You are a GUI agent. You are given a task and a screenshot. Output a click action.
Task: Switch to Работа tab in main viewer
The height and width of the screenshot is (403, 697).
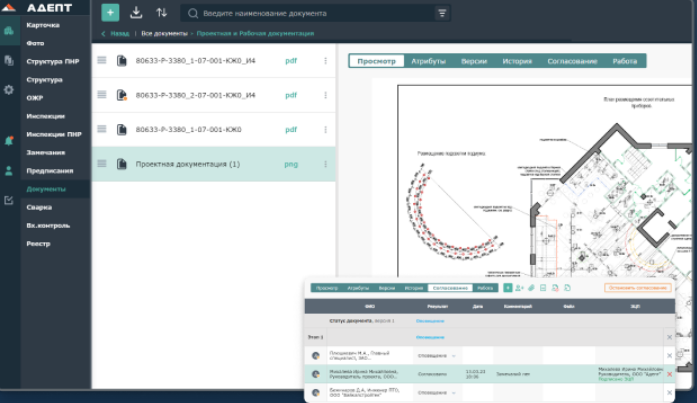point(625,61)
